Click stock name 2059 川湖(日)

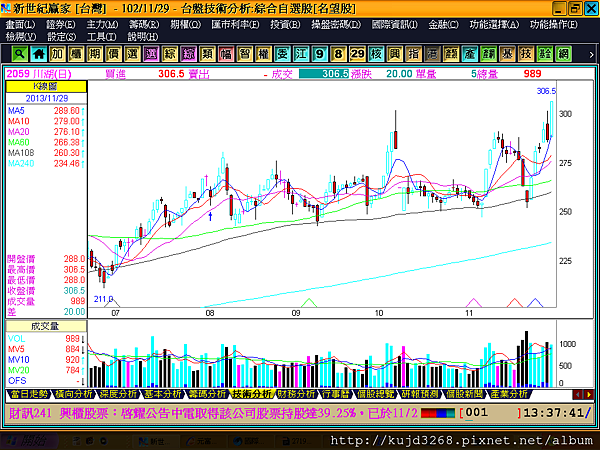click(x=39, y=74)
